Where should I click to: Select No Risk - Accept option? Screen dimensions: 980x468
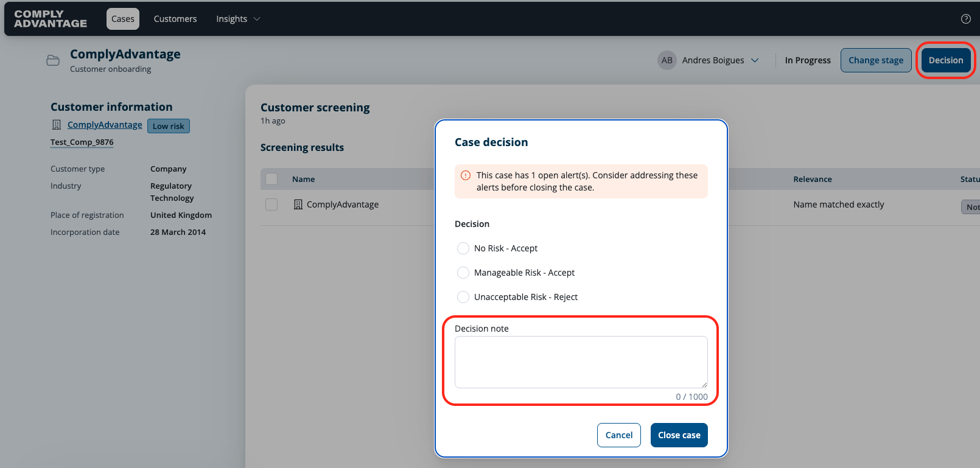coord(463,248)
